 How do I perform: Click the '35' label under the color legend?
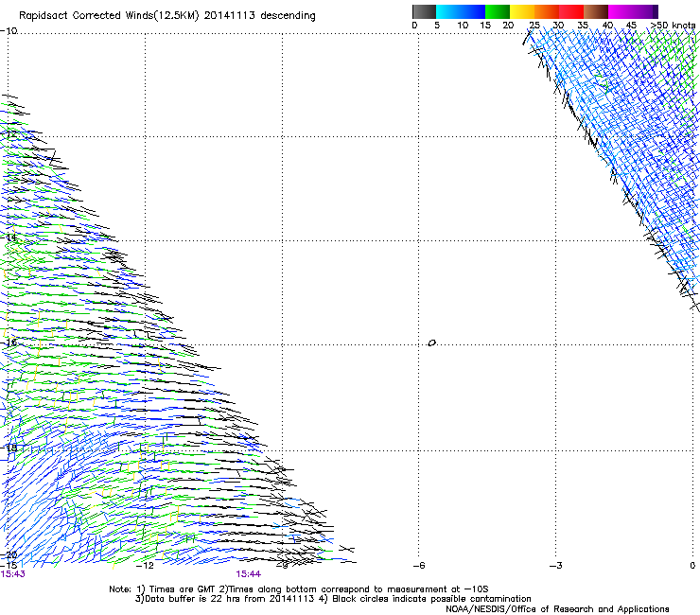point(583,25)
